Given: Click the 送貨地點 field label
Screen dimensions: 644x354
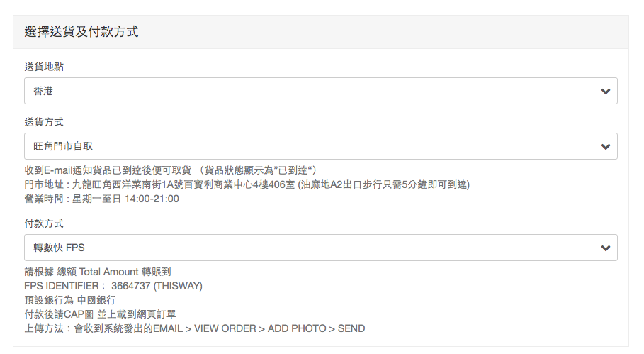Looking at the screenshot, I should click(44, 67).
